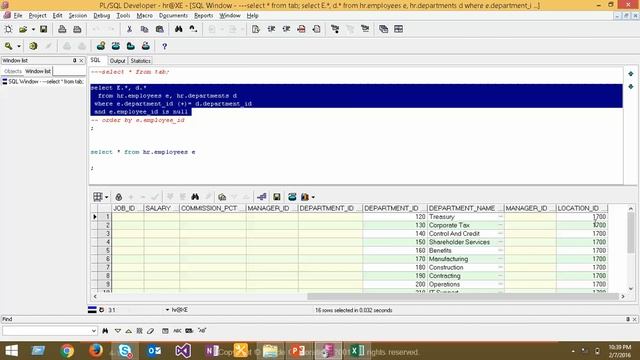
Task: Sort by DEPARTMENT_NAME column header
Action: (x=465, y=208)
